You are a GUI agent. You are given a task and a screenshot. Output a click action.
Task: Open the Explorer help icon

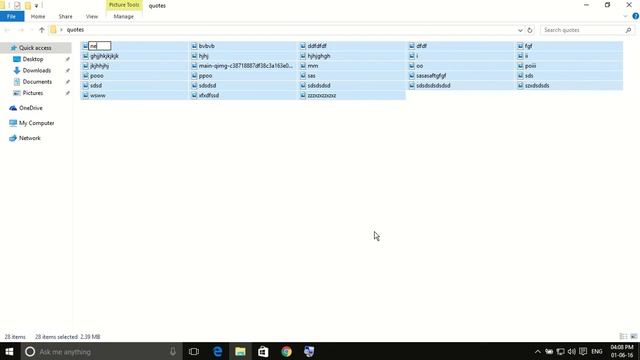[636, 16]
